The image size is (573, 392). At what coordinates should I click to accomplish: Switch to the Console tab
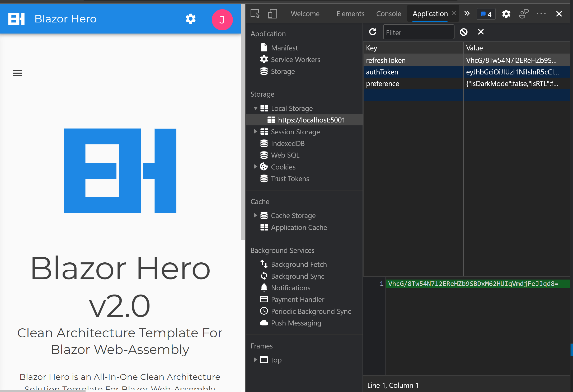[388, 13]
